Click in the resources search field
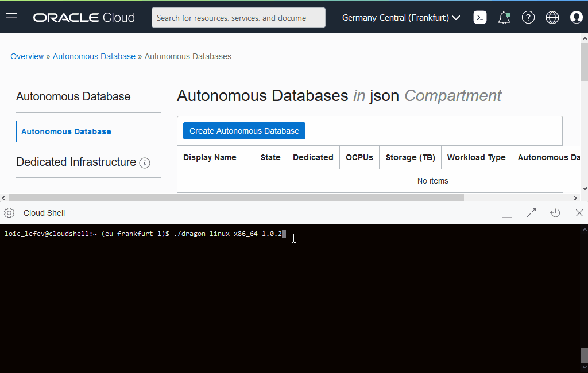 click(x=238, y=17)
